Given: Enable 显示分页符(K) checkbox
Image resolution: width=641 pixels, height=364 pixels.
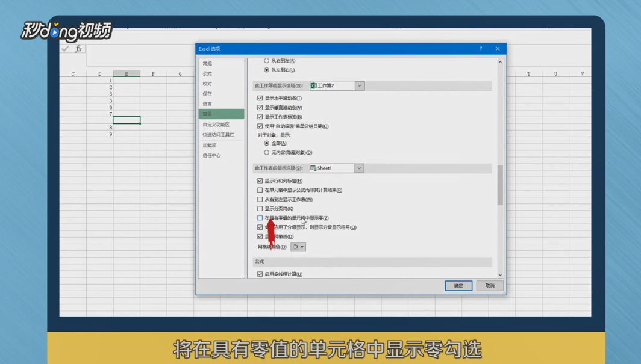Looking at the screenshot, I should tap(260, 209).
